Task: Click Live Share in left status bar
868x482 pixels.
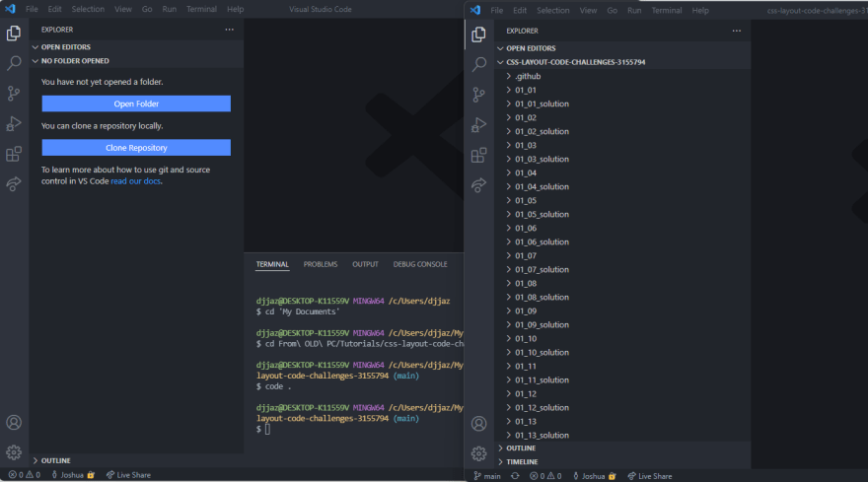Action: [128, 475]
